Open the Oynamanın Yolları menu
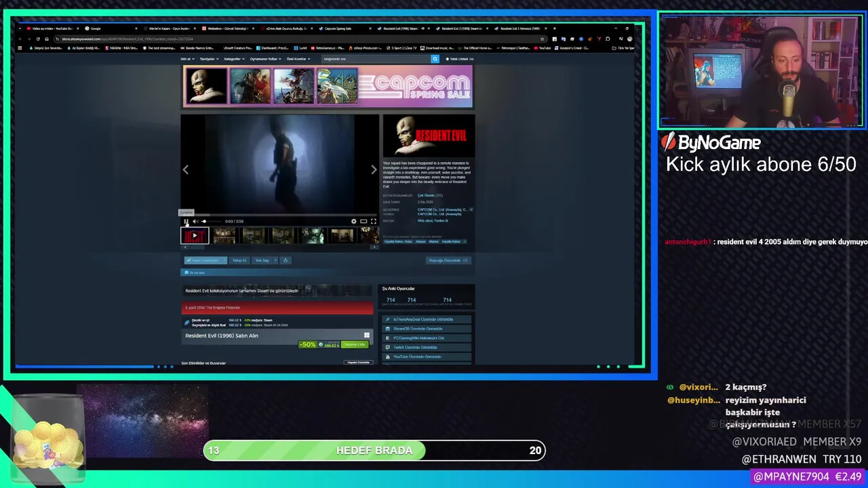The height and width of the screenshot is (488, 868). pos(266,59)
